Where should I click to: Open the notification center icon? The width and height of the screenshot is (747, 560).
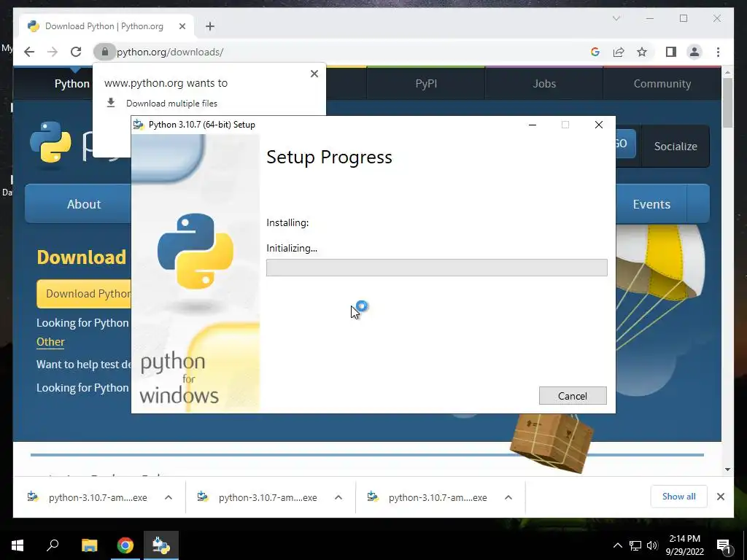click(x=724, y=545)
